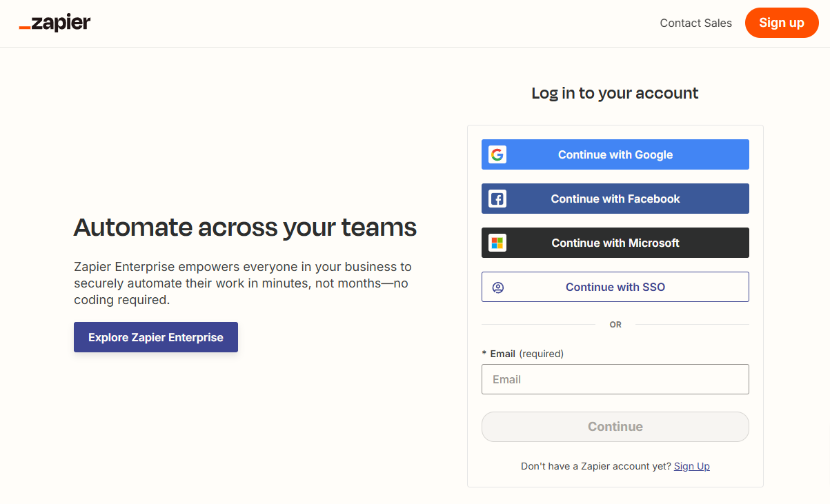Continue with Google login
Image resolution: width=830 pixels, height=504 pixels.
click(615, 154)
